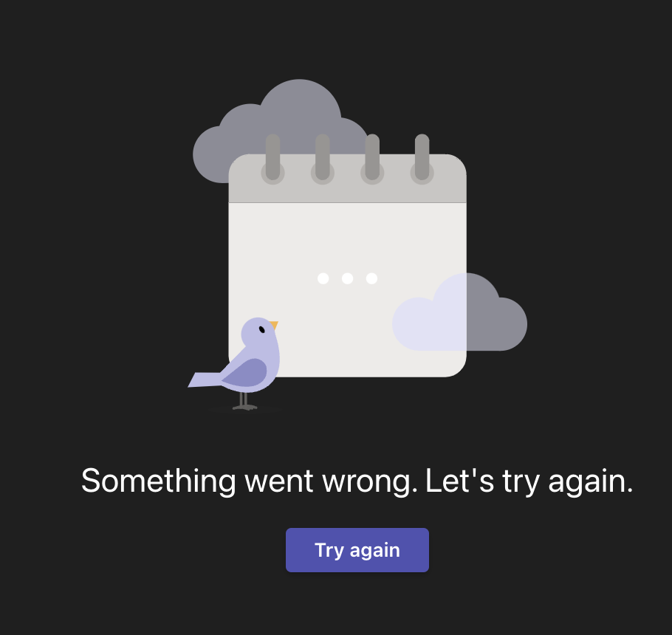Click the bird's gray legs
The image size is (672, 635).
tap(244, 402)
